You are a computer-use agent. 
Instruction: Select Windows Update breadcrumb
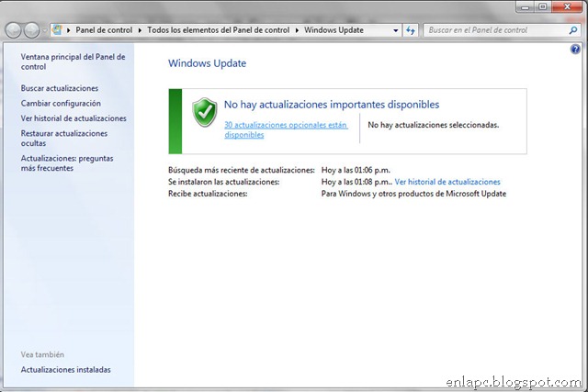[x=334, y=30]
